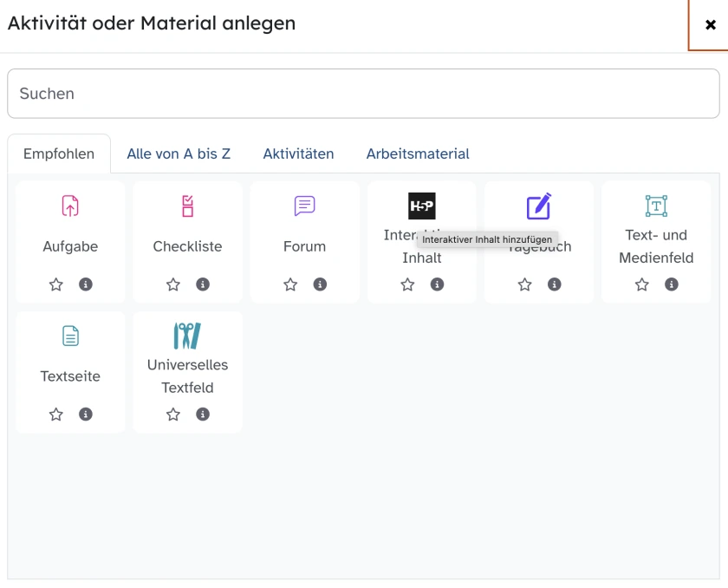Choose the Checkliste activity icon

tap(187, 206)
